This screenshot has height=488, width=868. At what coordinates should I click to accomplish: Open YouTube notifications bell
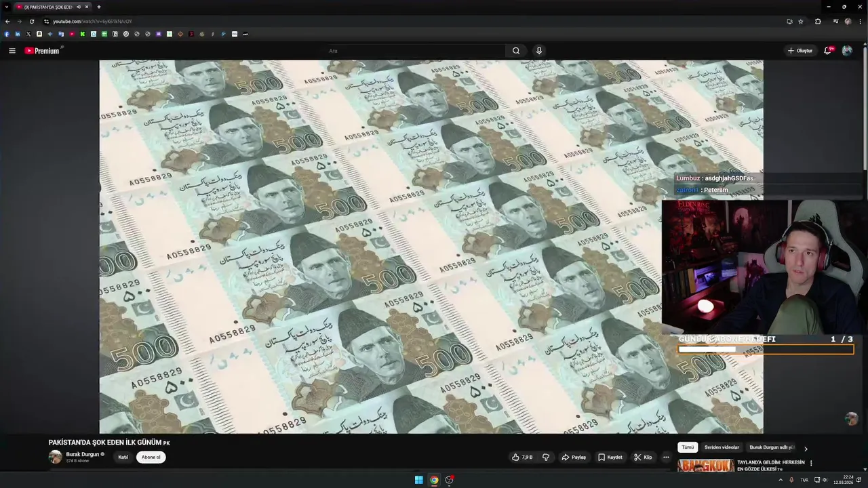point(828,51)
